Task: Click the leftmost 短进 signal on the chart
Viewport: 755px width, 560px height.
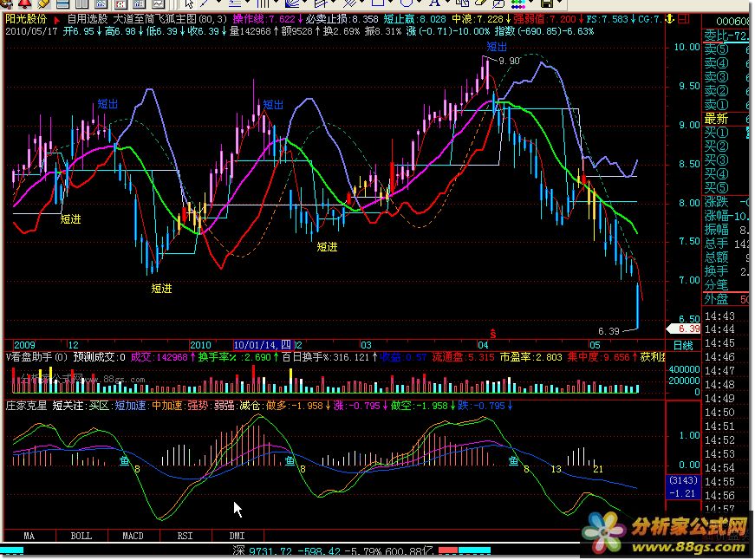Action: tap(70, 219)
